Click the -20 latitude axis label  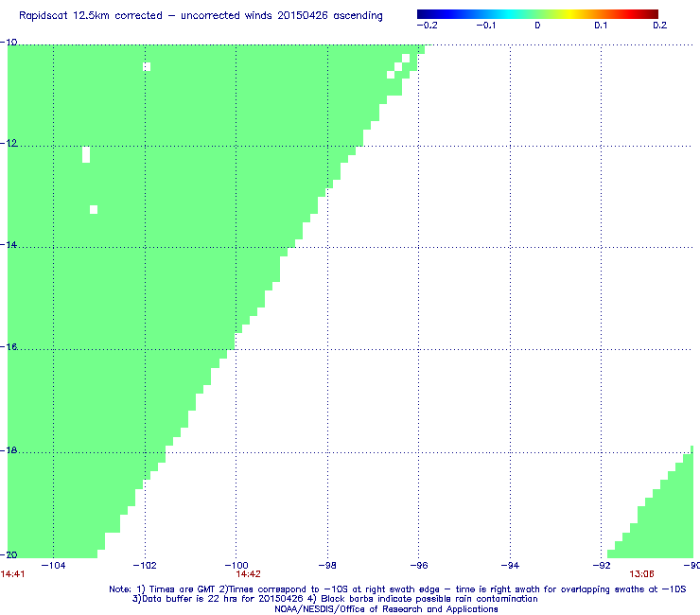click(9, 554)
